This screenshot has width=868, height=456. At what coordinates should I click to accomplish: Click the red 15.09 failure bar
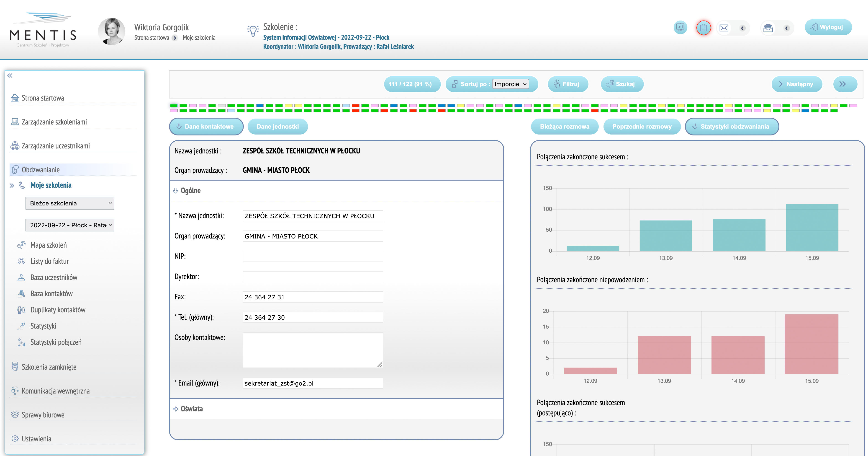pos(812,344)
